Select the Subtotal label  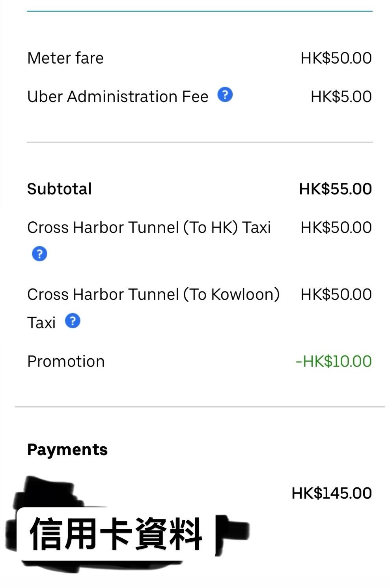(59, 189)
